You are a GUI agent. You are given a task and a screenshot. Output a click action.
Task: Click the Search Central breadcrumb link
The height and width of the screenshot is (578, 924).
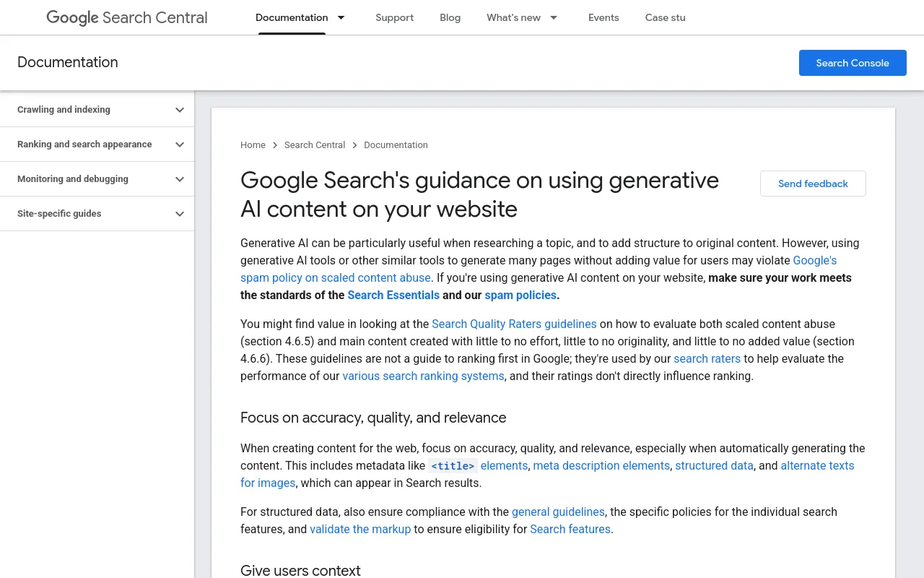pos(315,145)
